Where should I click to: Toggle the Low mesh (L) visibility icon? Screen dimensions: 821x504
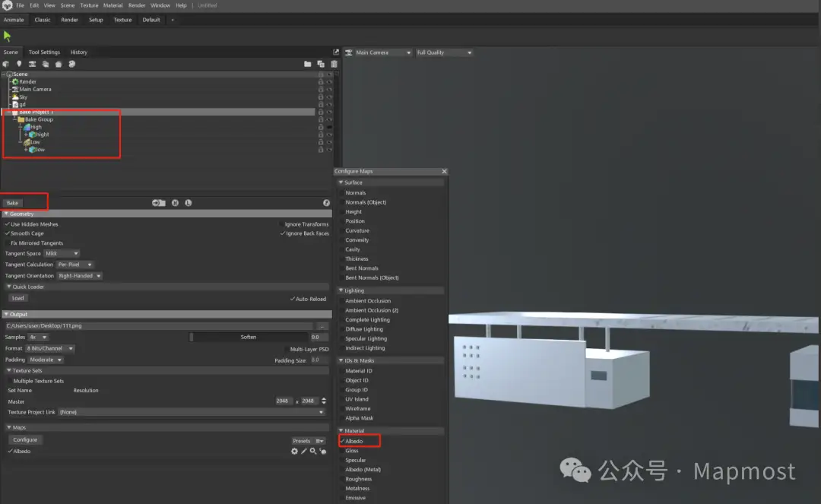tap(188, 203)
